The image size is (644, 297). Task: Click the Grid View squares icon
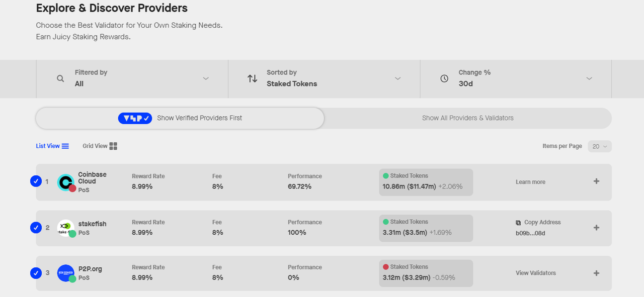pyautogui.click(x=113, y=146)
